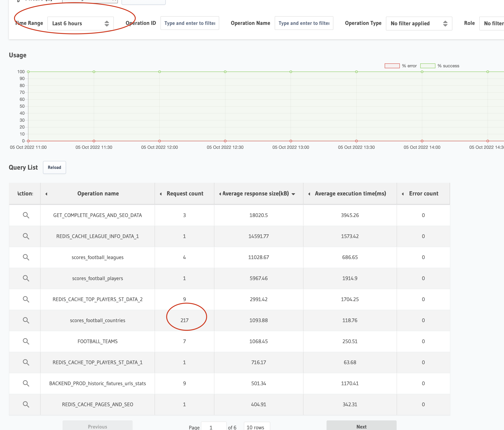Click Error count column header
The width and height of the screenshot is (504, 430).
click(x=424, y=193)
